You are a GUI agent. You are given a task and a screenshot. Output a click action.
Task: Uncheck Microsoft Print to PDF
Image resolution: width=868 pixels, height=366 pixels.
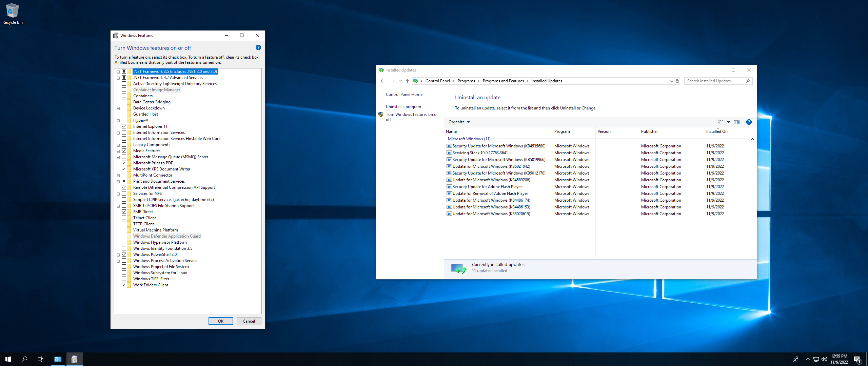pos(124,163)
